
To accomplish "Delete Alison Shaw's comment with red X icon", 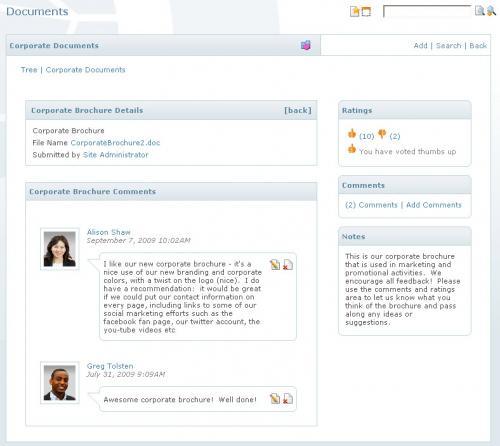I will point(288,265).
